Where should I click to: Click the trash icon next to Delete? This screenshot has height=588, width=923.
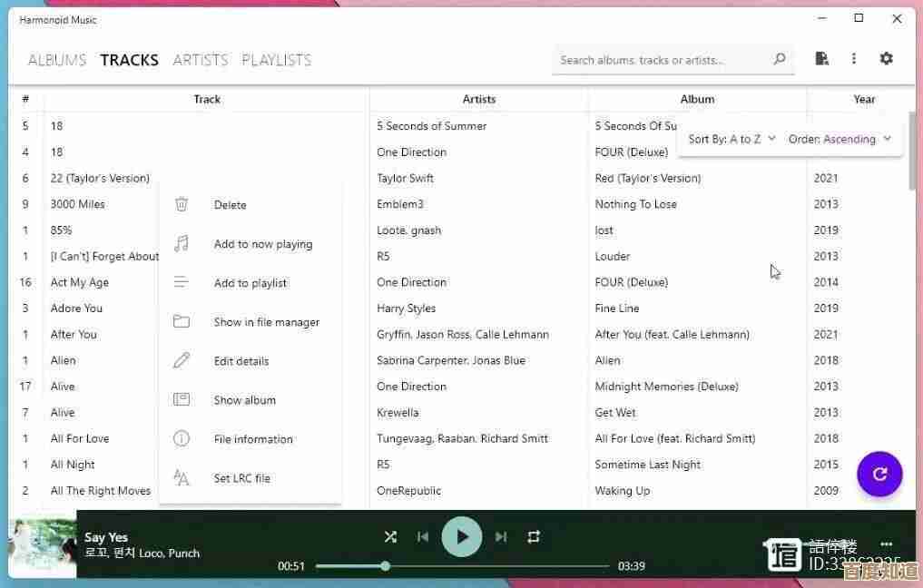coord(182,205)
